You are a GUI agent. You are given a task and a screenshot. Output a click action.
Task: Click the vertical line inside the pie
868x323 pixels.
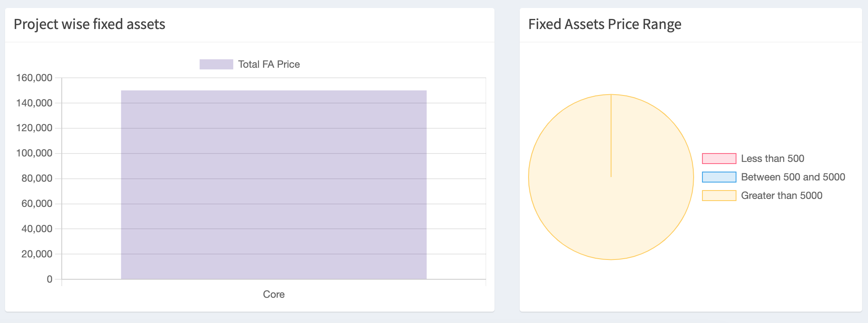[611, 135]
